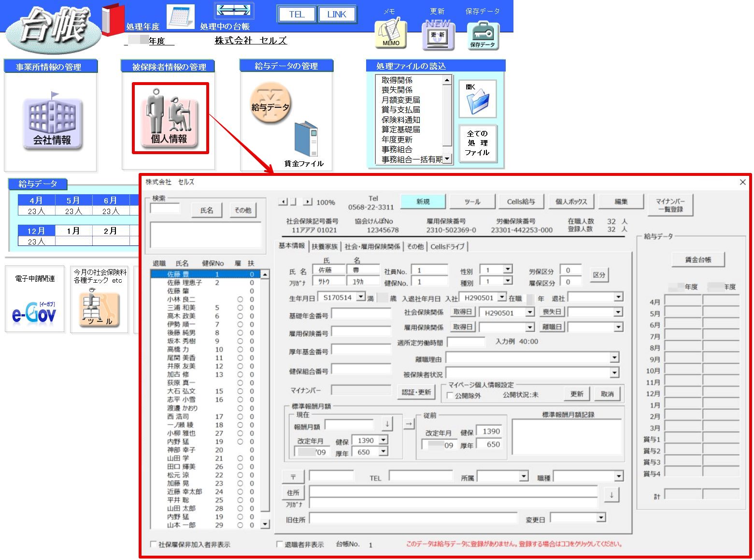754x560 pixels.
Task: Click the 賃金台帳 button
Action: tap(698, 259)
